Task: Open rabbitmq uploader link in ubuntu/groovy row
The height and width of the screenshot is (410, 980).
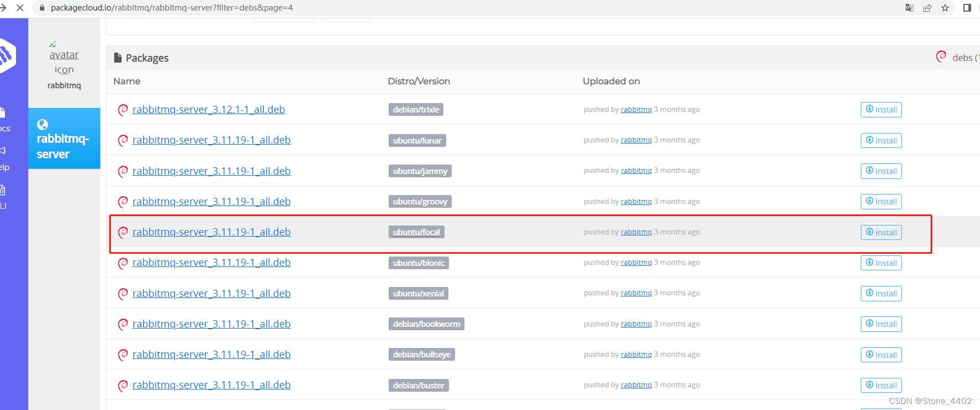Action: click(636, 202)
